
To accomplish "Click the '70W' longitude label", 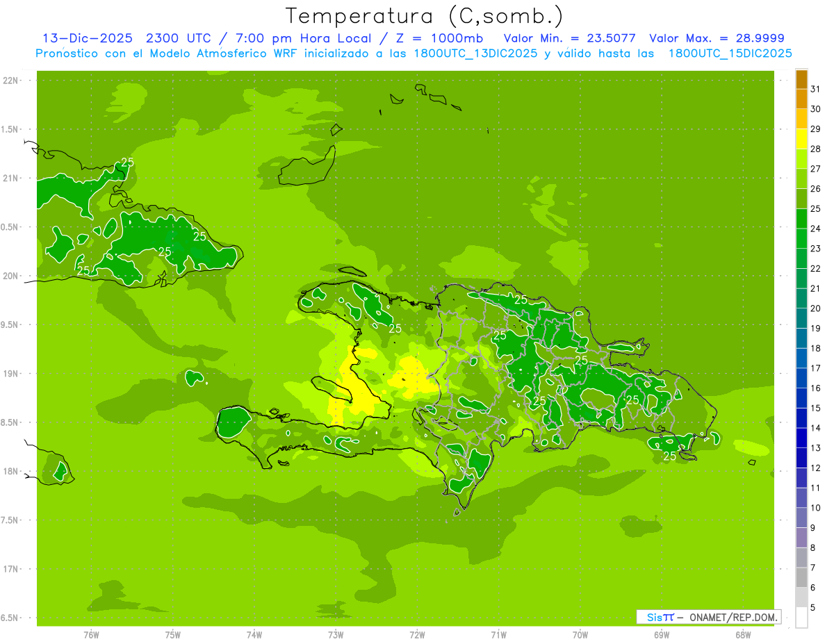I will [580, 634].
